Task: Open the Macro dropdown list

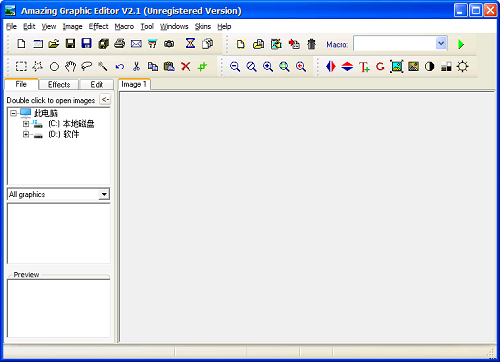Action: tap(441, 43)
